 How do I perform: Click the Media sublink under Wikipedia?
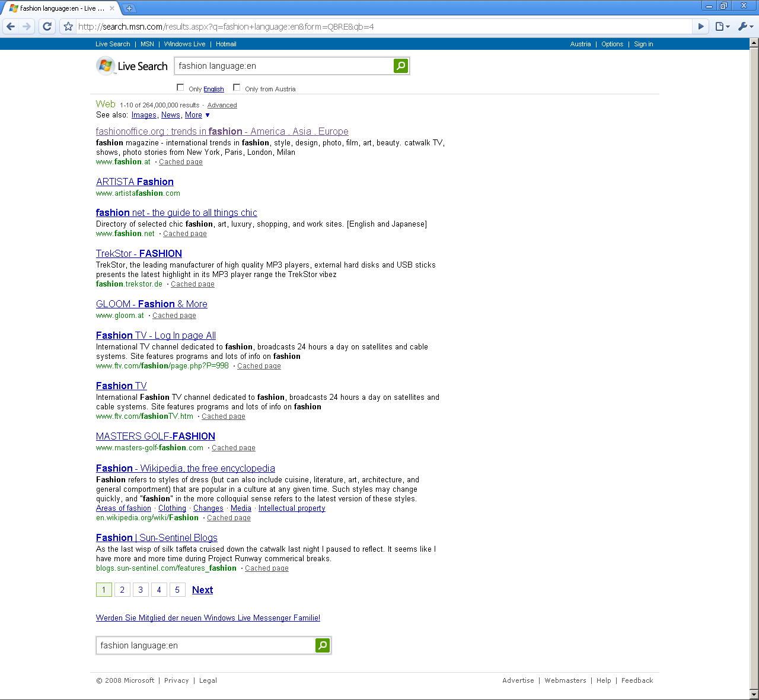pos(241,508)
